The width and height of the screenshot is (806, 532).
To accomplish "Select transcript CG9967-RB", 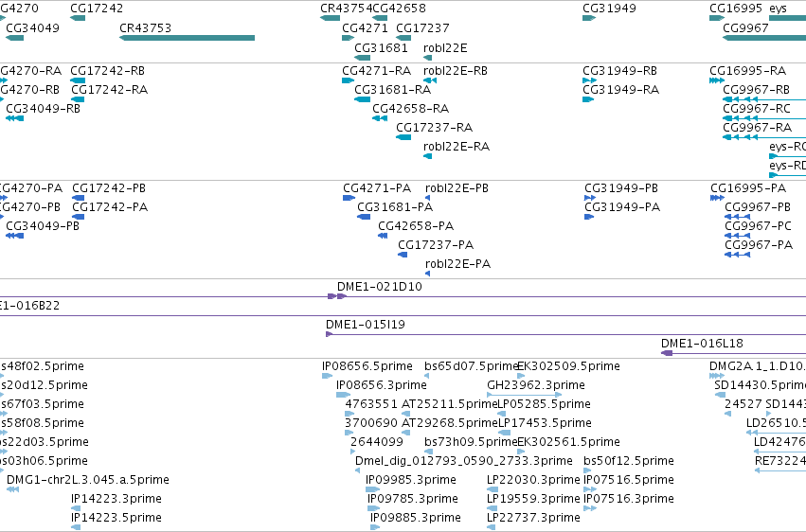I will click(x=756, y=89).
